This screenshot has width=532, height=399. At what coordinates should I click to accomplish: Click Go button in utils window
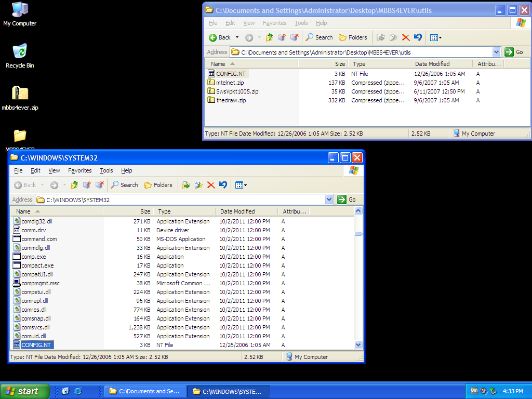(514, 52)
